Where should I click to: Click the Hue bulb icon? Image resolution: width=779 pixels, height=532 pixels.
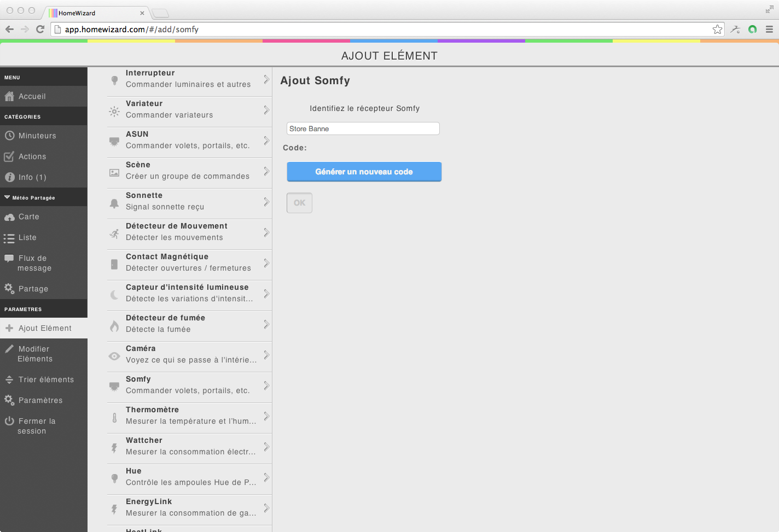[x=114, y=478]
